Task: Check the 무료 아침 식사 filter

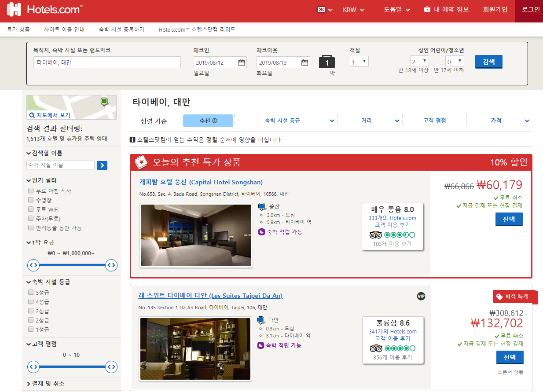Action: [31, 191]
